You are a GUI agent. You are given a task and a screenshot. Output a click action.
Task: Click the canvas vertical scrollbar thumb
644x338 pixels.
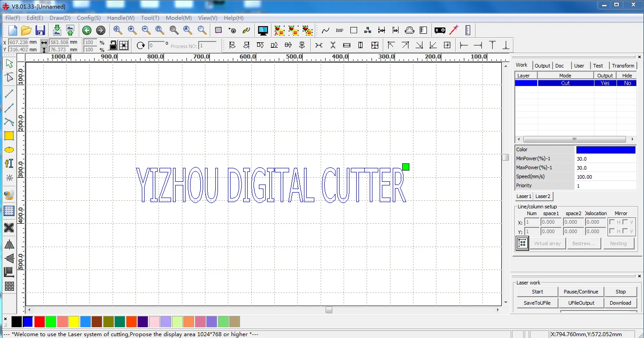pyautogui.click(x=506, y=158)
